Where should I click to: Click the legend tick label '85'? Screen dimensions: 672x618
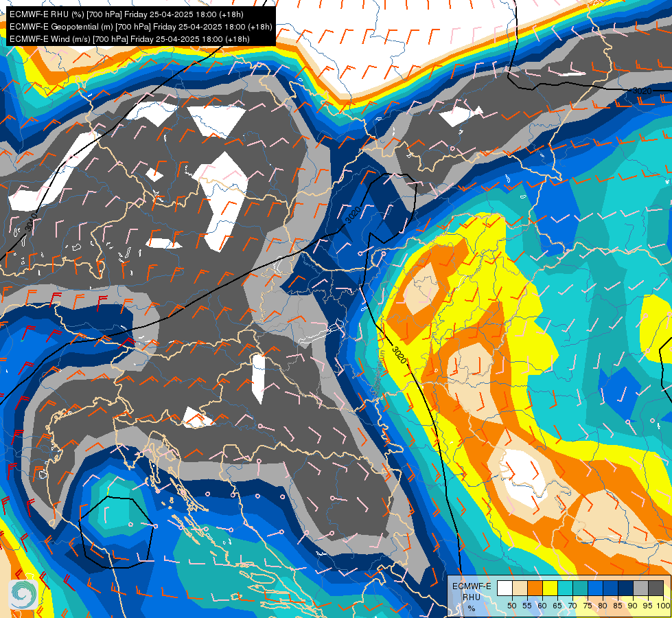pyautogui.click(x=618, y=606)
